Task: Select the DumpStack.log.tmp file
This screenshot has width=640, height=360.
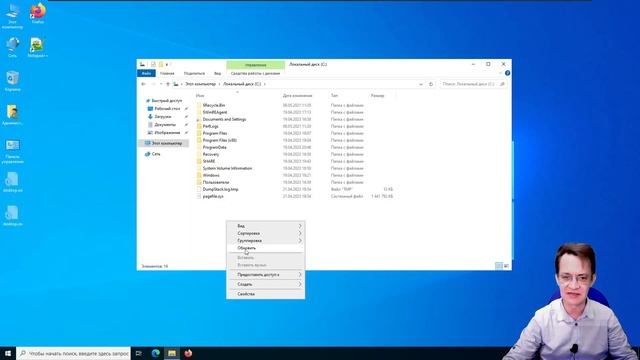Action: point(220,189)
